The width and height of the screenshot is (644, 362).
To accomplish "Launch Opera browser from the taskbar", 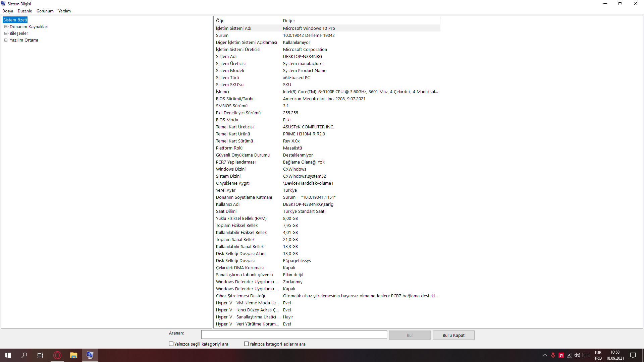I will click(57, 355).
